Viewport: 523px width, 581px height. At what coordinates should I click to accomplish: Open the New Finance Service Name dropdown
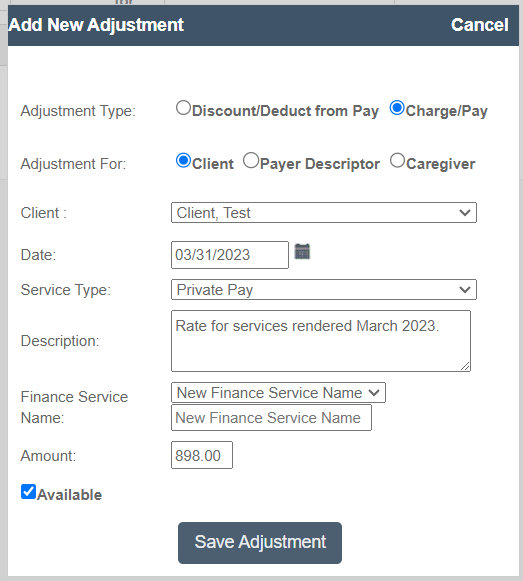pyautogui.click(x=278, y=393)
